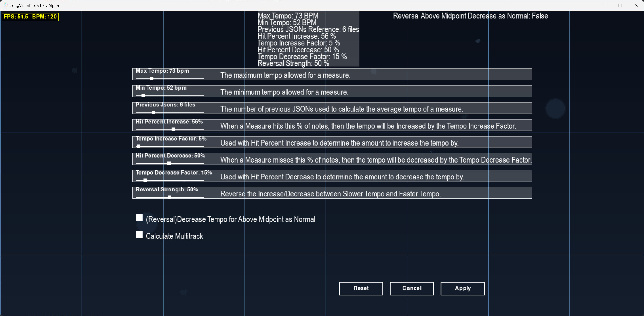
Task: Adjust the Hit Percent Decrease slider handle
Action: tap(169, 163)
